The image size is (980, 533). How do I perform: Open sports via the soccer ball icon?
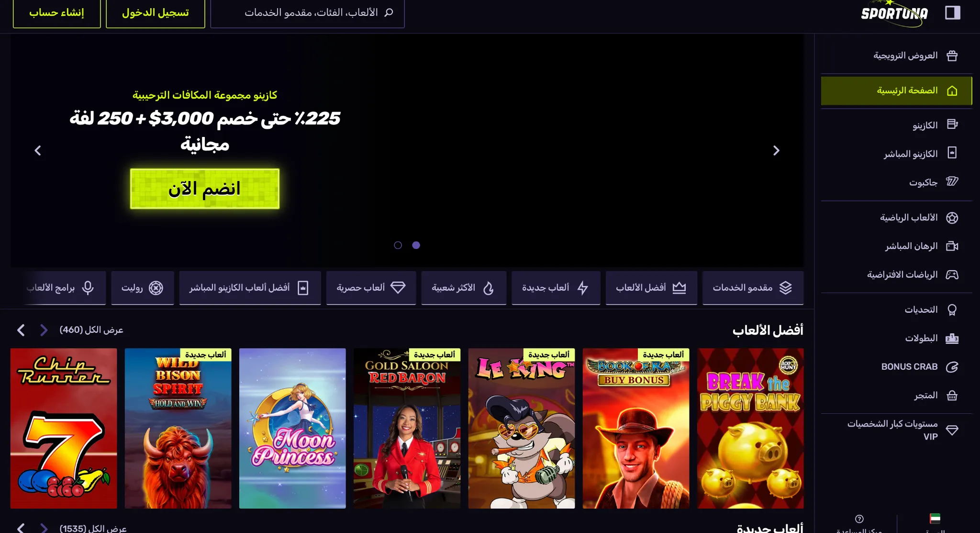952,218
